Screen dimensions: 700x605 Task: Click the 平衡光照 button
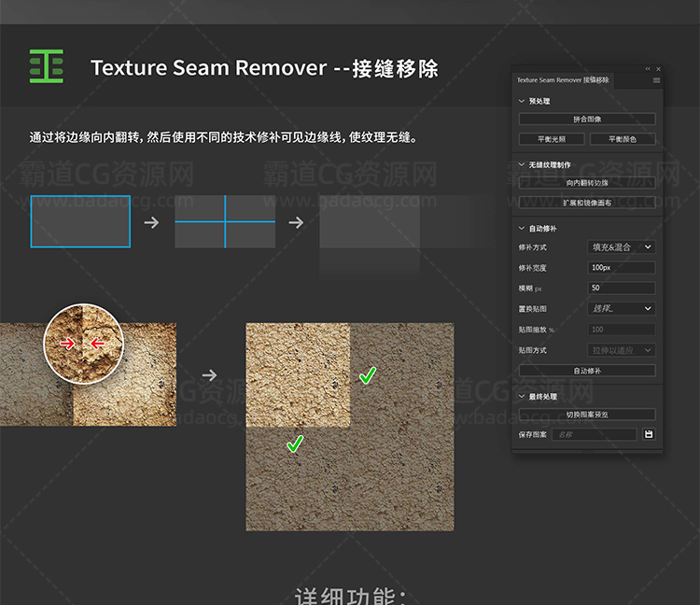[x=551, y=139]
